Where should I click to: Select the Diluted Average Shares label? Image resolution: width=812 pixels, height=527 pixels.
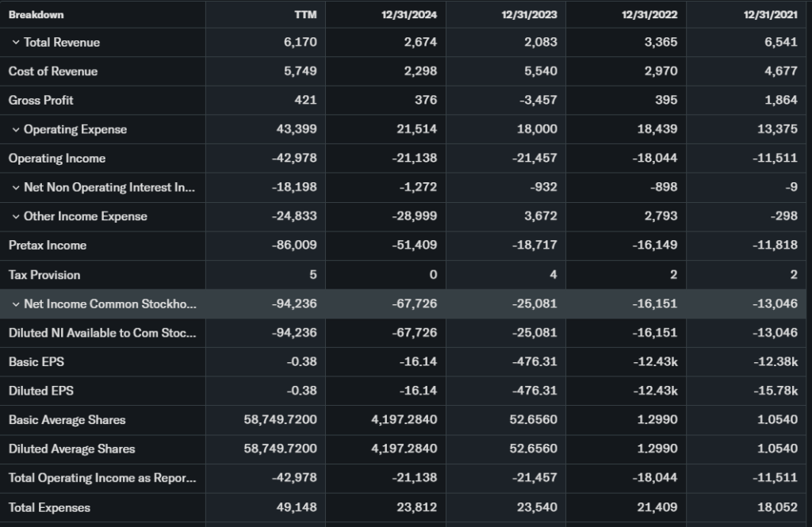pos(72,449)
